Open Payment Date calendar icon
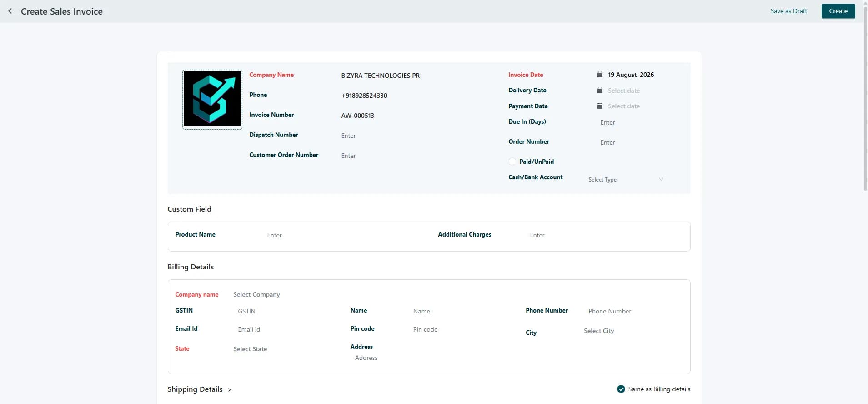Screen dimensions: 868x404 (x=600, y=106)
